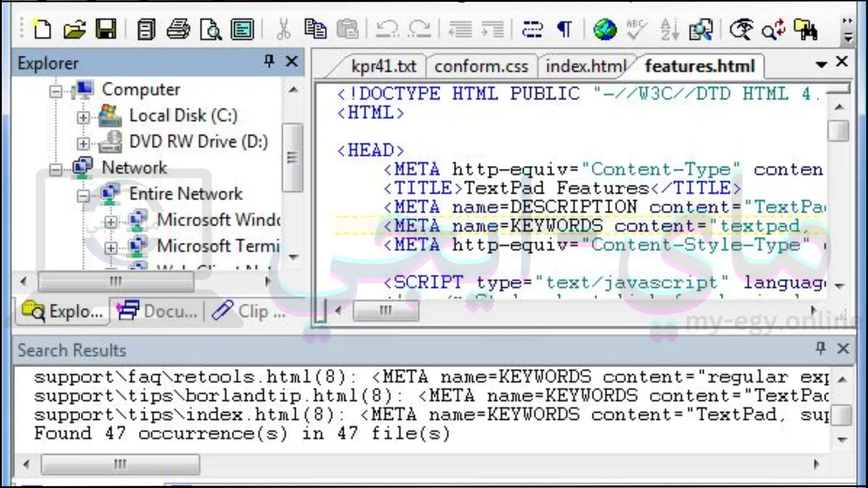Pin the Explorer panel

pyautogui.click(x=269, y=61)
